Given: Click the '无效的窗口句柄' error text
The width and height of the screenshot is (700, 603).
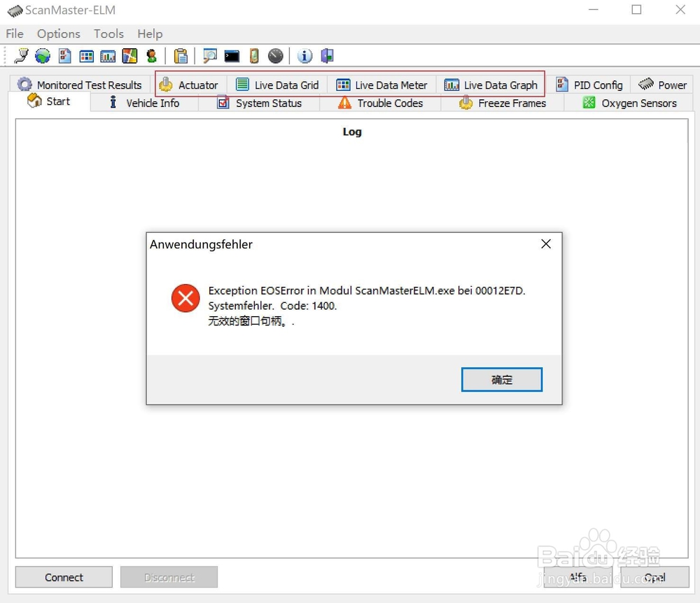Looking at the screenshot, I should pos(251,321).
